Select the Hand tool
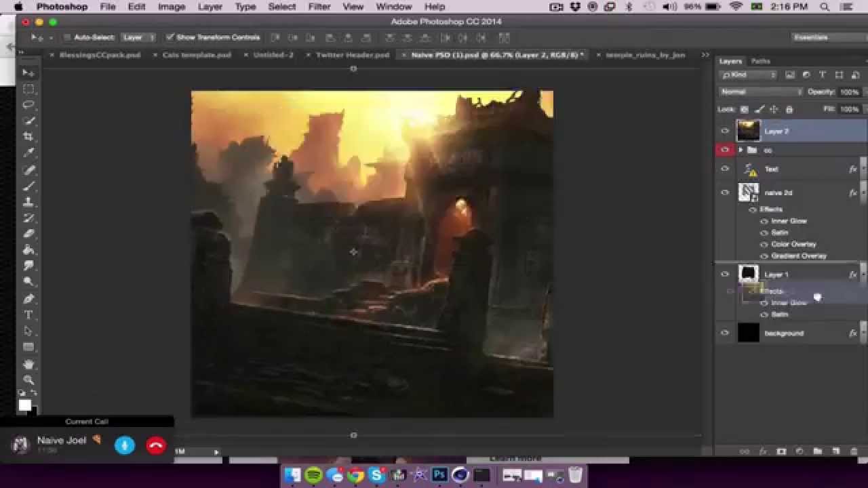868x488 pixels. [28, 364]
